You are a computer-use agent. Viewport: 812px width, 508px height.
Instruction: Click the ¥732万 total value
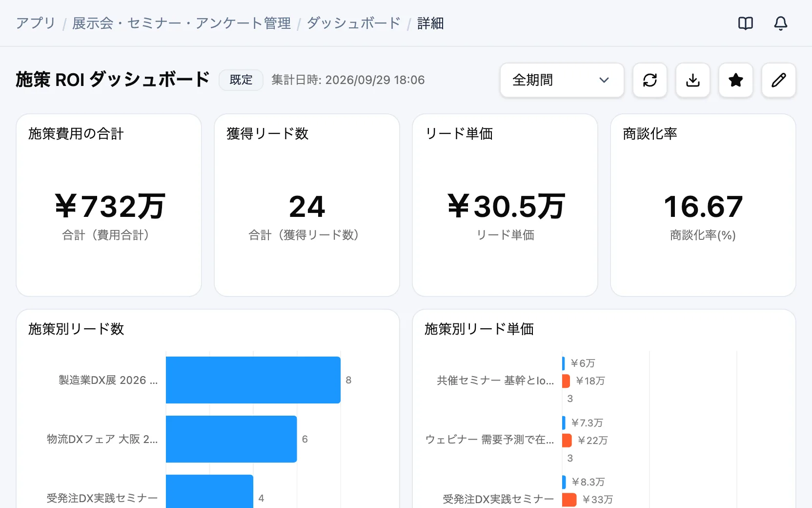point(109,207)
